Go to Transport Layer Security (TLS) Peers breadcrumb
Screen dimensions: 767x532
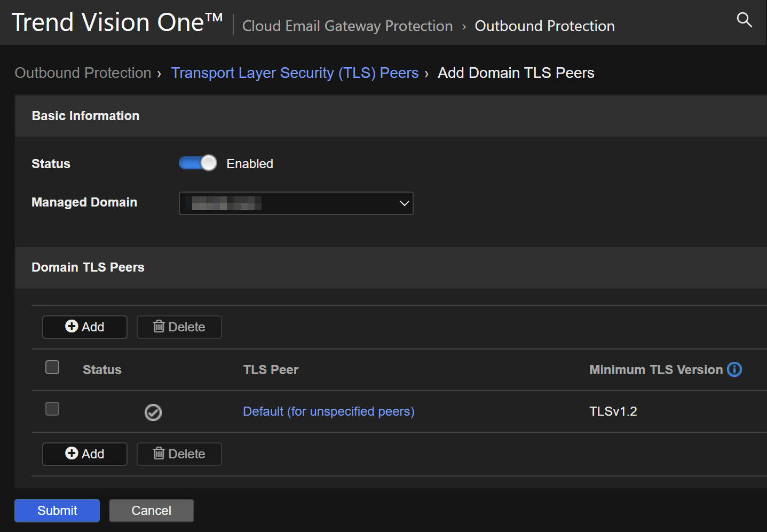coord(295,73)
